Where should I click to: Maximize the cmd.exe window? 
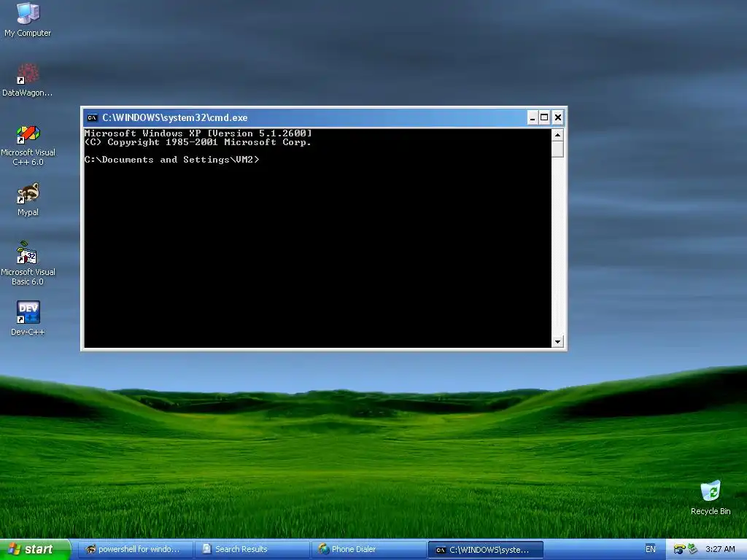click(x=544, y=117)
